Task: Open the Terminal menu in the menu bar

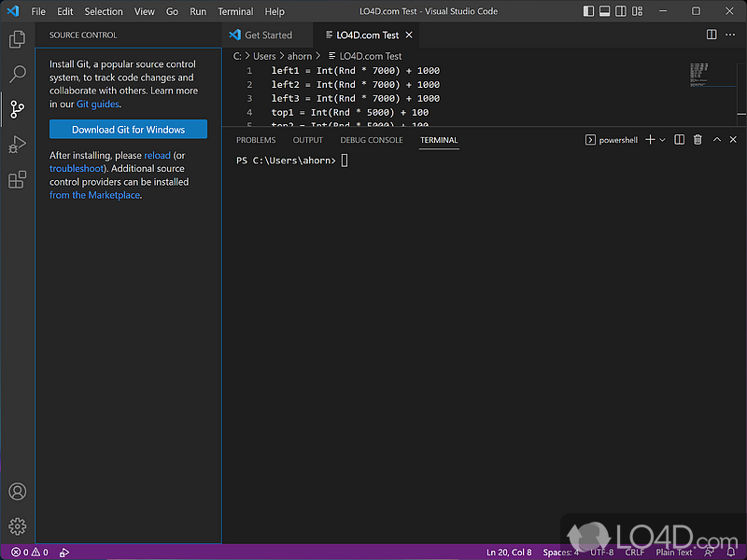Action: 234,11
